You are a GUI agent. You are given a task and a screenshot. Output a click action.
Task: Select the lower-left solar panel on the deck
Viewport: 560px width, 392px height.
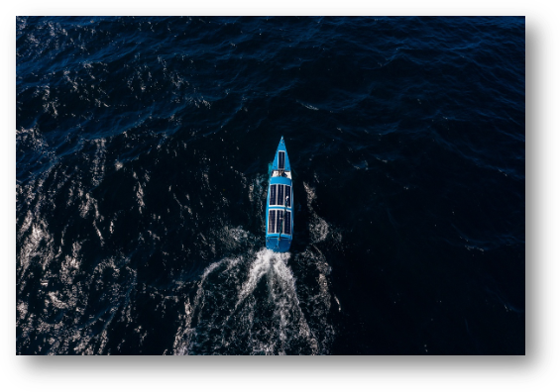coord(272,221)
